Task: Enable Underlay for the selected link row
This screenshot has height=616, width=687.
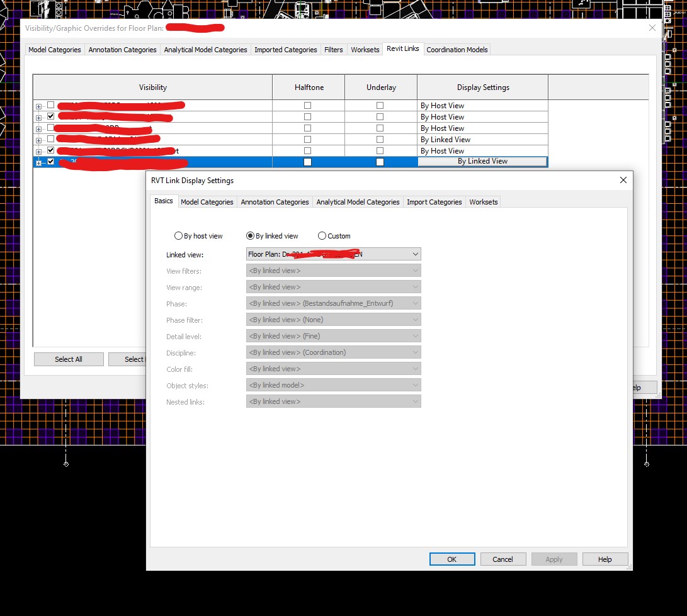Action: tap(380, 162)
